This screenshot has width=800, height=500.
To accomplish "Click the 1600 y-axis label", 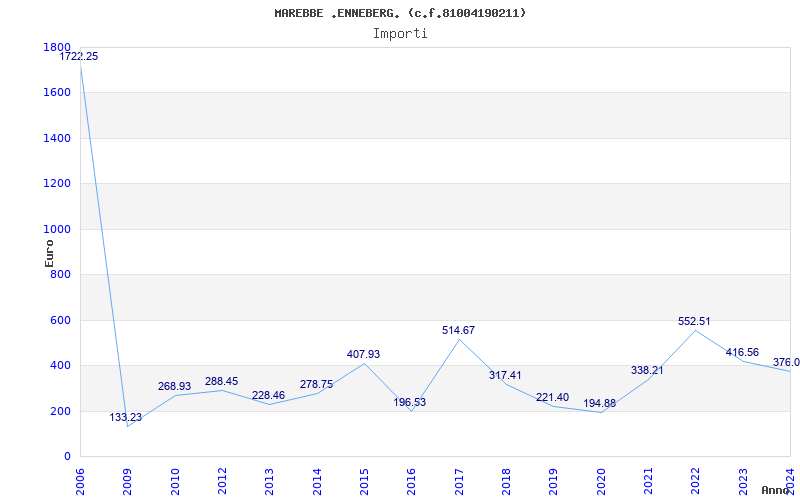I will click(57, 93).
